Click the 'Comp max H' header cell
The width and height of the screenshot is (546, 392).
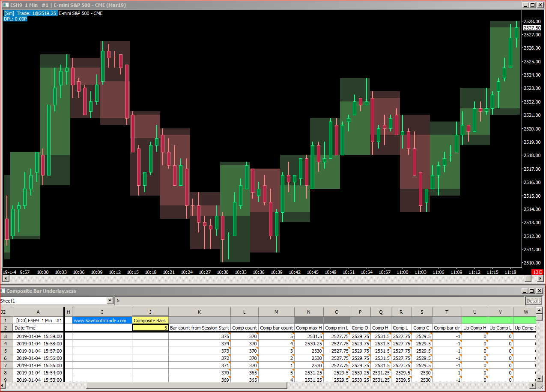[x=309, y=328]
